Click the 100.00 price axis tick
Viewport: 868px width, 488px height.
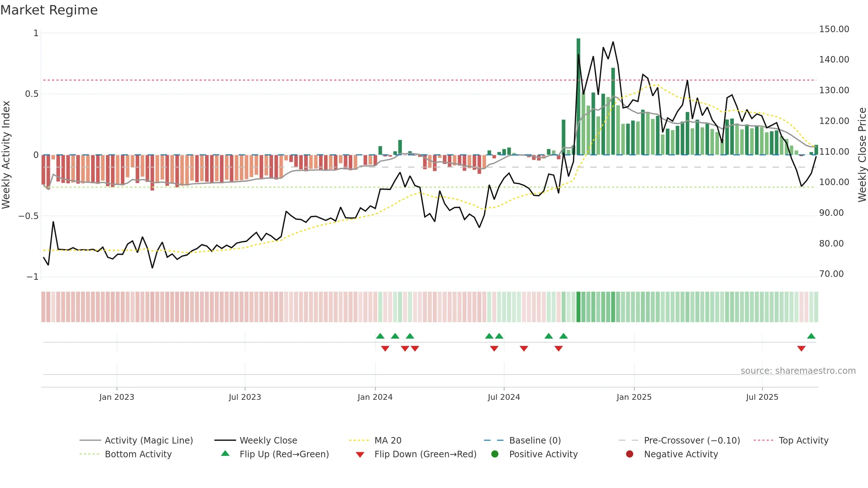point(834,182)
